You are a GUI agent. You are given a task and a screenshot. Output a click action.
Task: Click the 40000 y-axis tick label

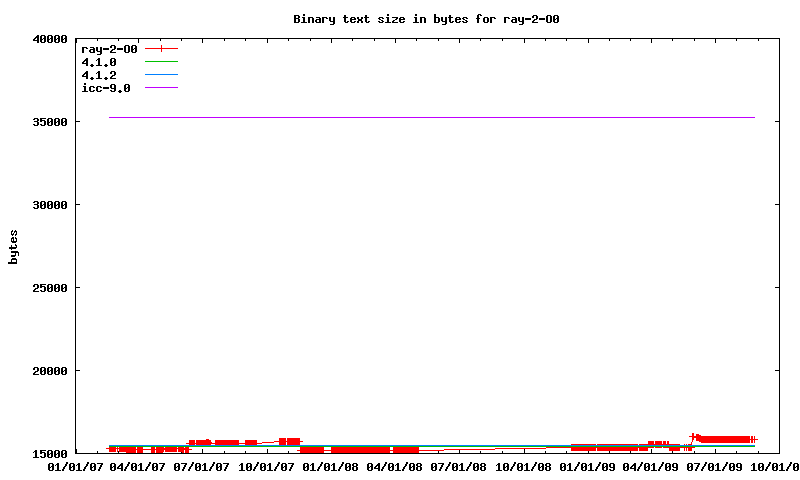click(x=49, y=39)
